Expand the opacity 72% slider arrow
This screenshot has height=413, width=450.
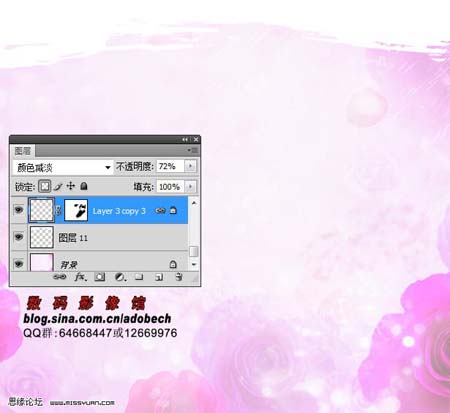191,166
